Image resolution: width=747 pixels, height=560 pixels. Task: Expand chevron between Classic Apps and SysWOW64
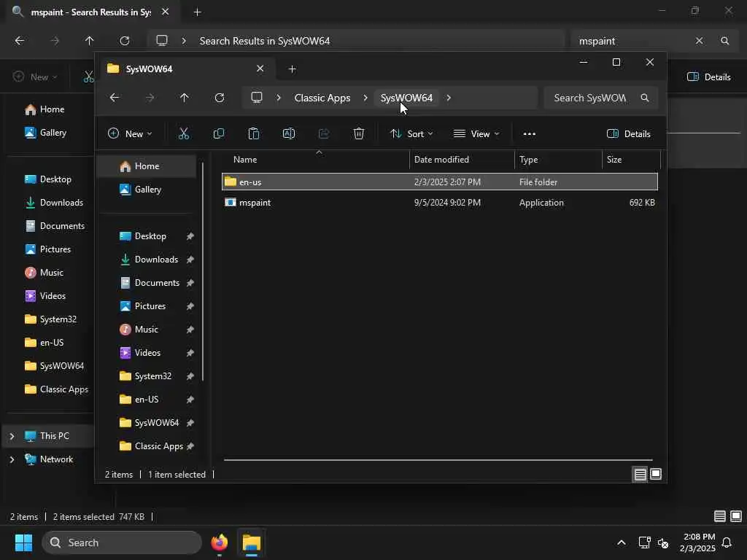[x=365, y=98]
